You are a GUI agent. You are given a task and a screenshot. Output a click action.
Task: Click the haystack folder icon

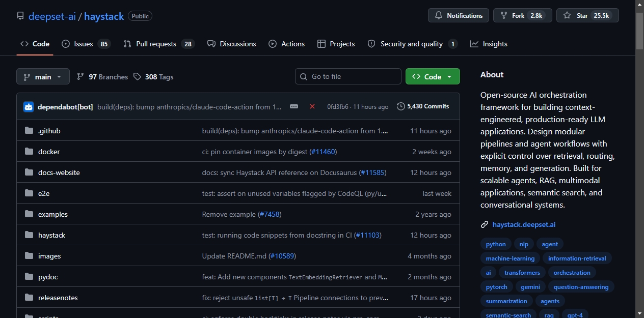29,235
